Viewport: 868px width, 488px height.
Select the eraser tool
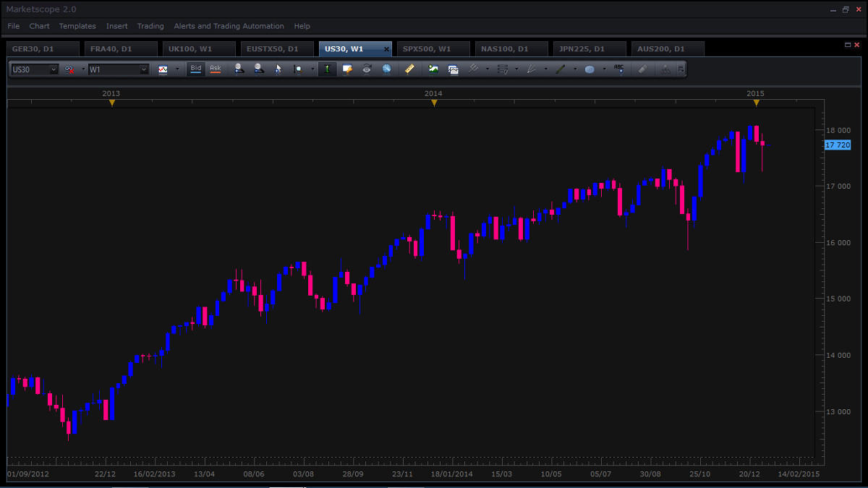click(642, 69)
